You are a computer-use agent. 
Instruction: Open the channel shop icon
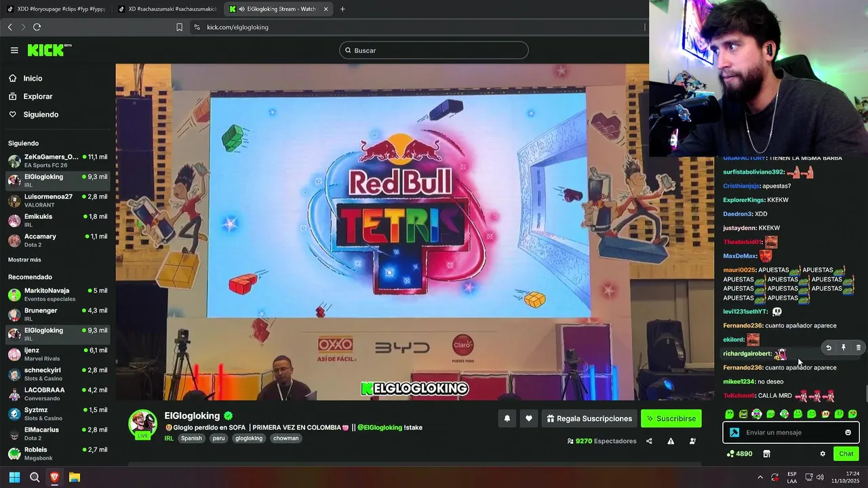767,454
